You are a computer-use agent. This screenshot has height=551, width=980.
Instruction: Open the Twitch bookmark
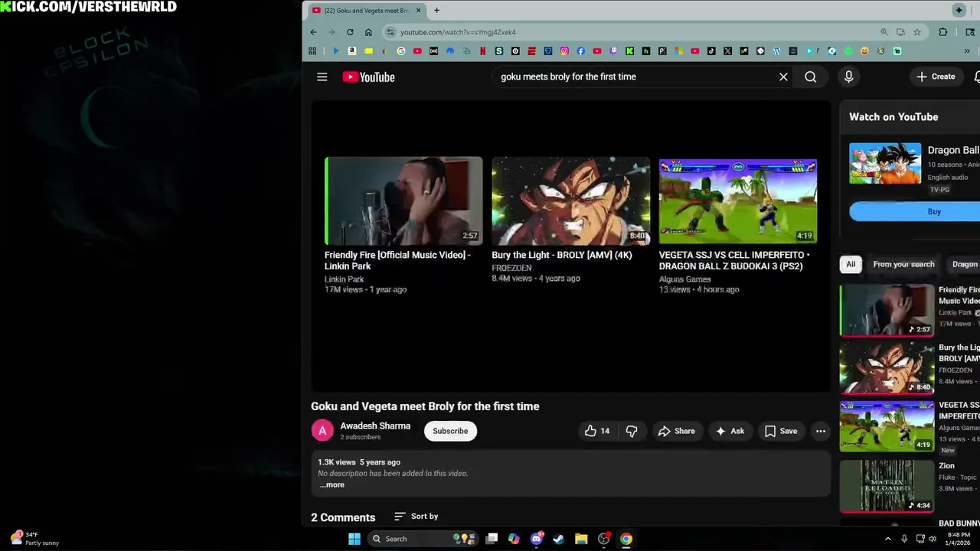click(x=613, y=51)
